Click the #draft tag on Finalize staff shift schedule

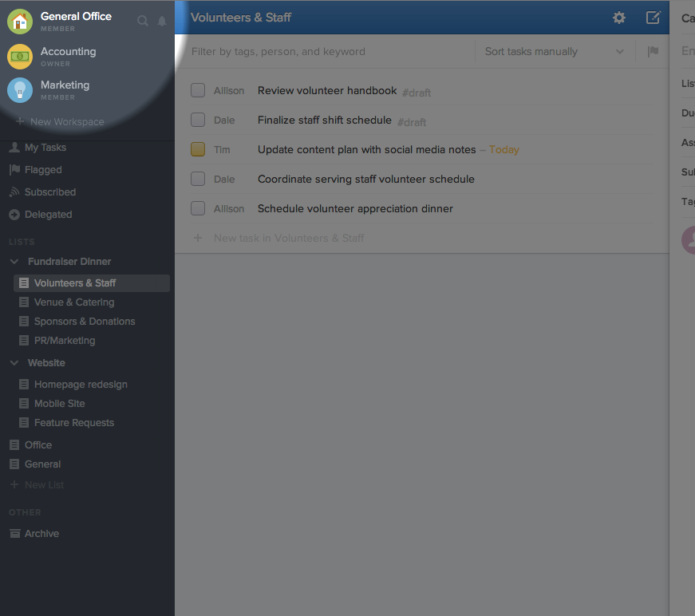point(411,122)
